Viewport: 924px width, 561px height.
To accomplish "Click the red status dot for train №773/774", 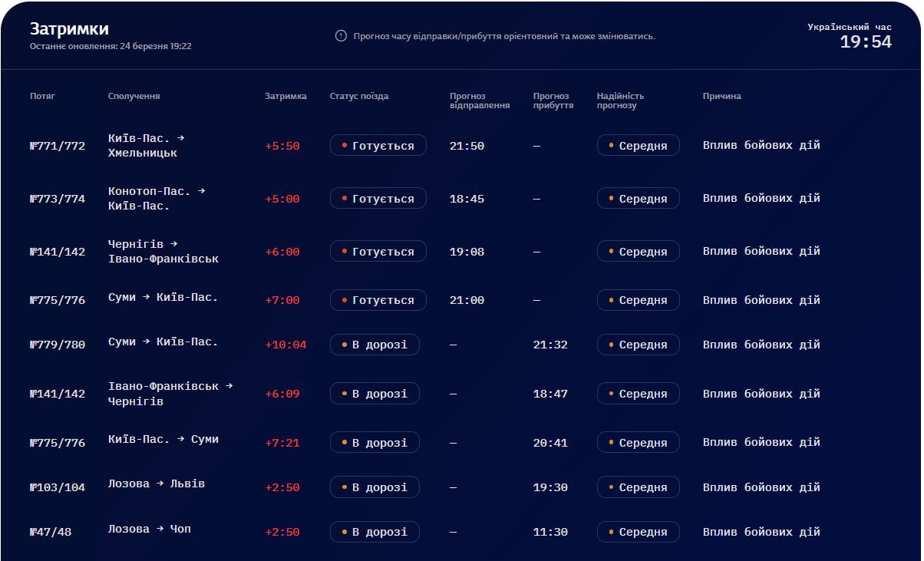I will pos(345,199).
